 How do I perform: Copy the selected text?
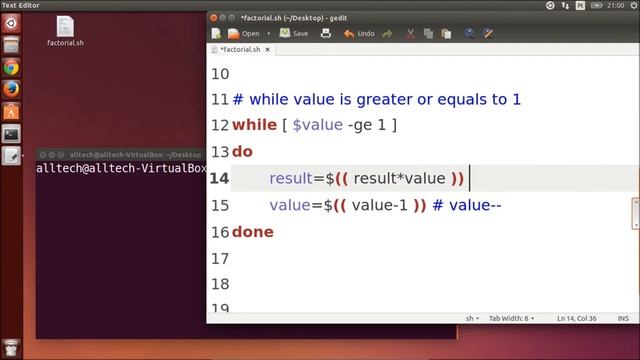pyautogui.click(x=428, y=33)
